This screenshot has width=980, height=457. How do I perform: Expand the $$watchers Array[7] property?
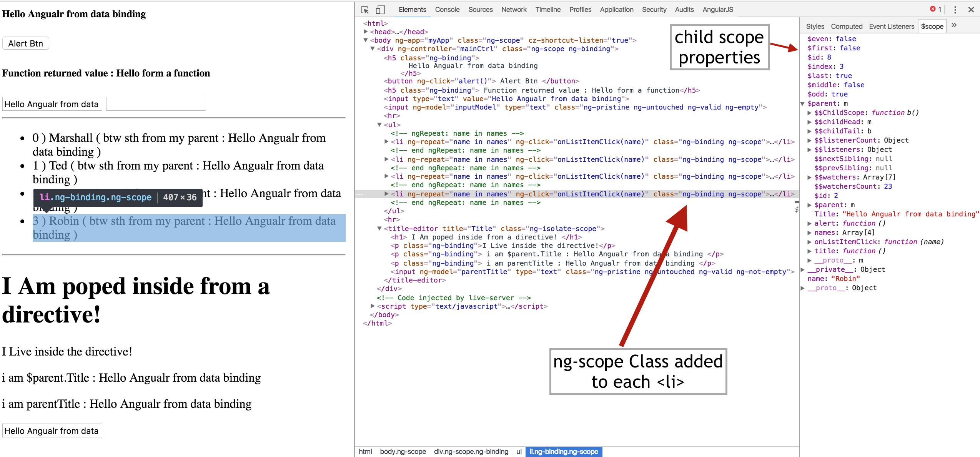(x=809, y=177)
